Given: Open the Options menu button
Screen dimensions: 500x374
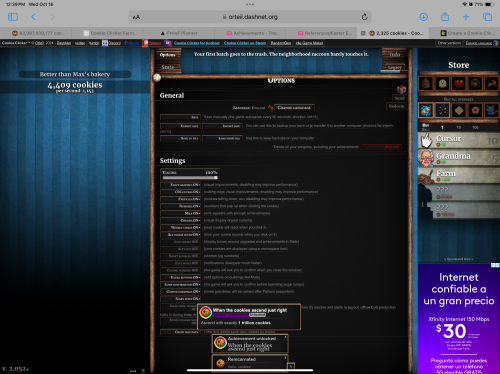Looking at the screenshot, I should (x=168, y=55).
